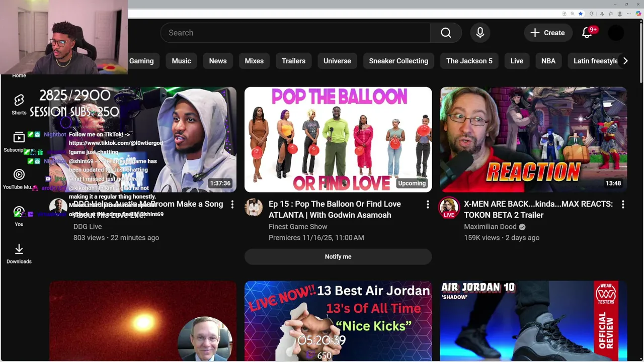
Task: Open options menu for X-MEN ARE BACK video
Action: tap(623, 205)
